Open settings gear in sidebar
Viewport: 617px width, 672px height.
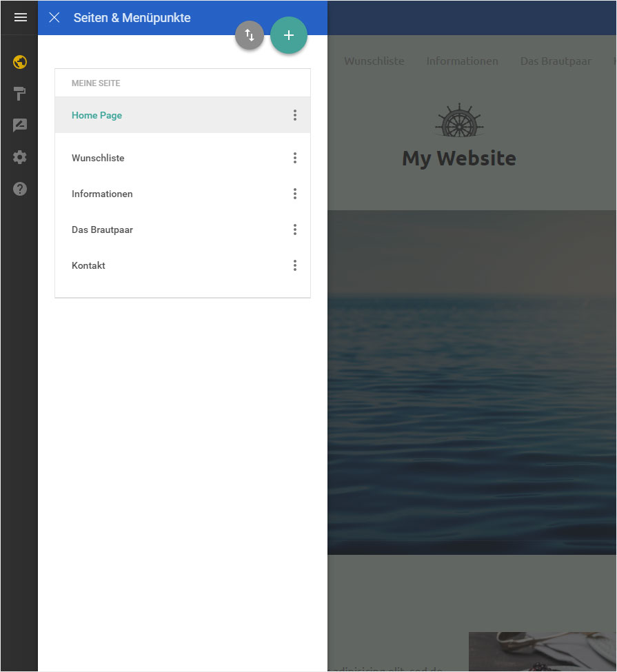pos(20,157)
